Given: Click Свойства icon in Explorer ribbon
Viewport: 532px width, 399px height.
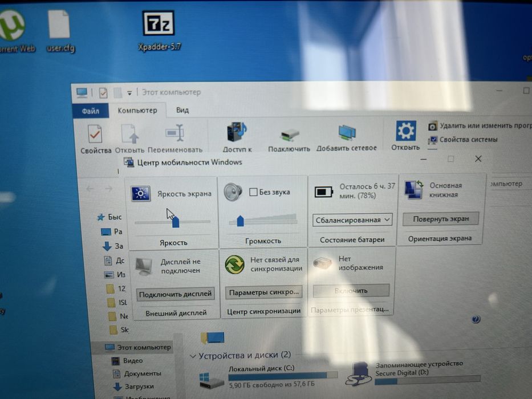Looking at the screenshot, I should coord(95,134).
